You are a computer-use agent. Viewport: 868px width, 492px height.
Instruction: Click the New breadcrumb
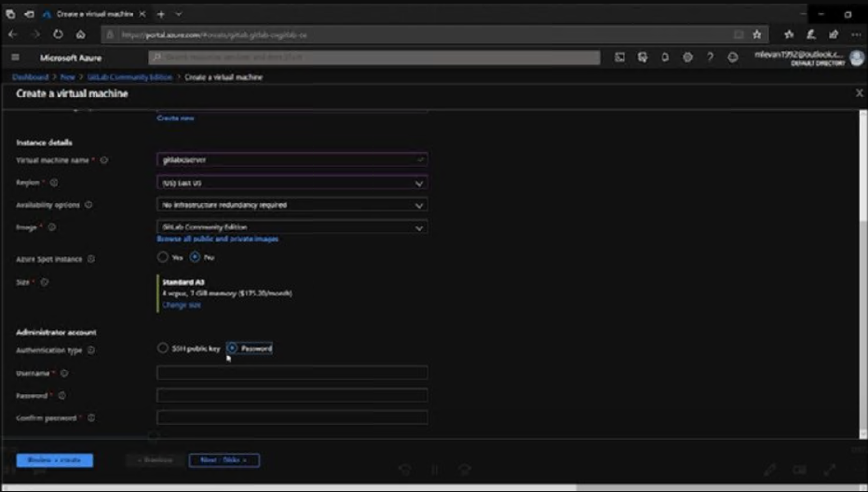(68, 77)
